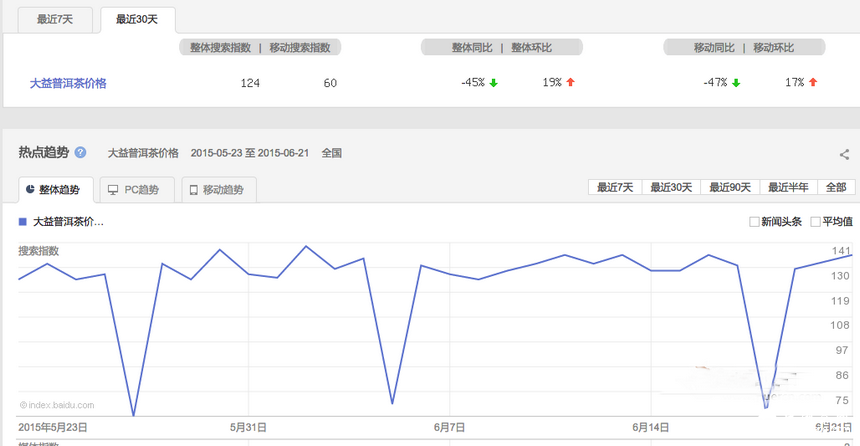The image size is (860, 446).
Task: Click the mobile search index value 60
Action: coord(330,83)
